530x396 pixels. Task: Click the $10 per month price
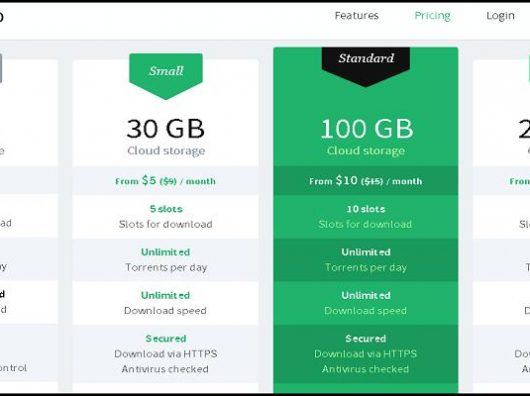365,181
